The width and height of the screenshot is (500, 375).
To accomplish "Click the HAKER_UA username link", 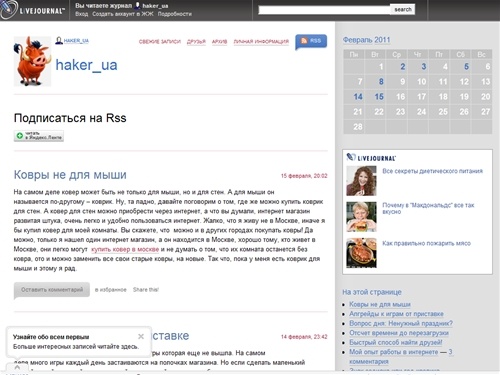I will coord(76,41).
